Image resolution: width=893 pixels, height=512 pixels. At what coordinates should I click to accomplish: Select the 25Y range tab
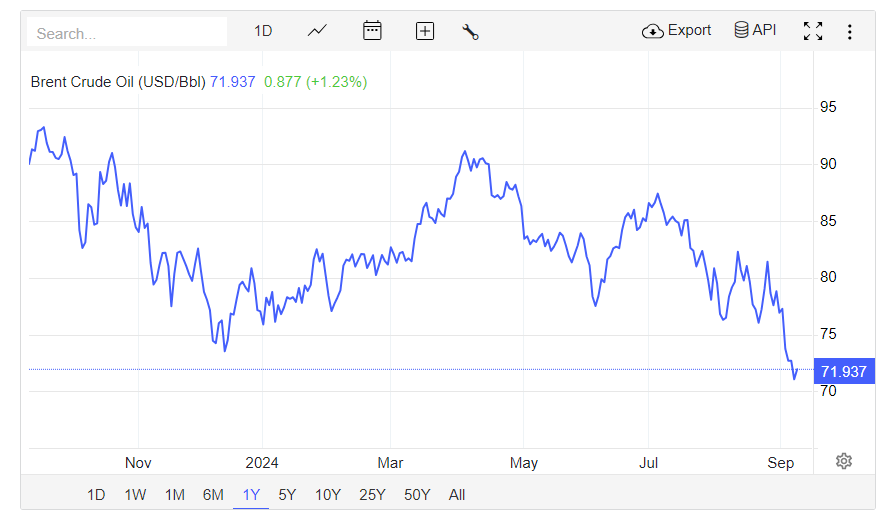point(372,495)
